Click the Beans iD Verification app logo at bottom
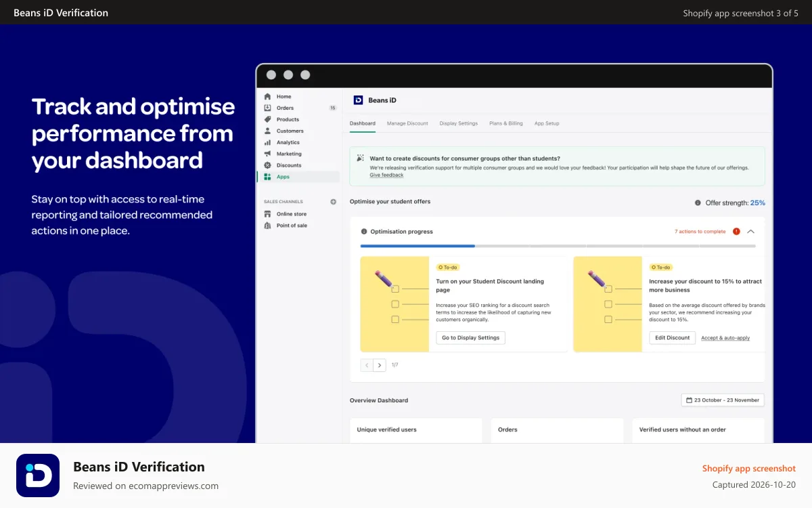The image size is (812, 508). [38, 475]
